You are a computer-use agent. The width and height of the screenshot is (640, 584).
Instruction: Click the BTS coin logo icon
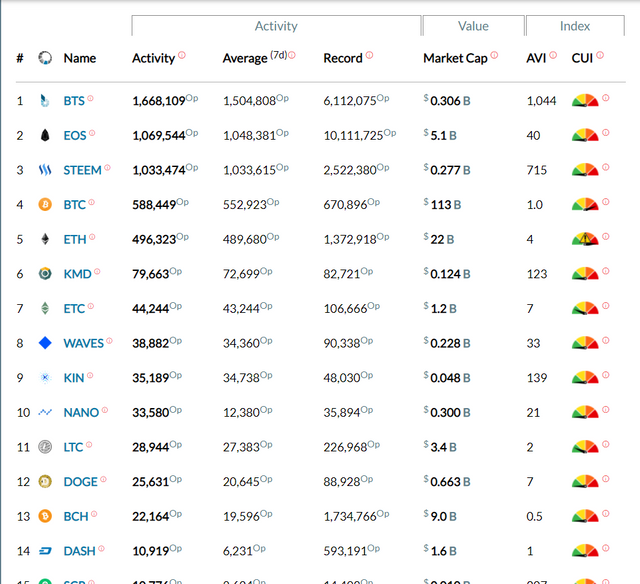[x=45, y=100]
